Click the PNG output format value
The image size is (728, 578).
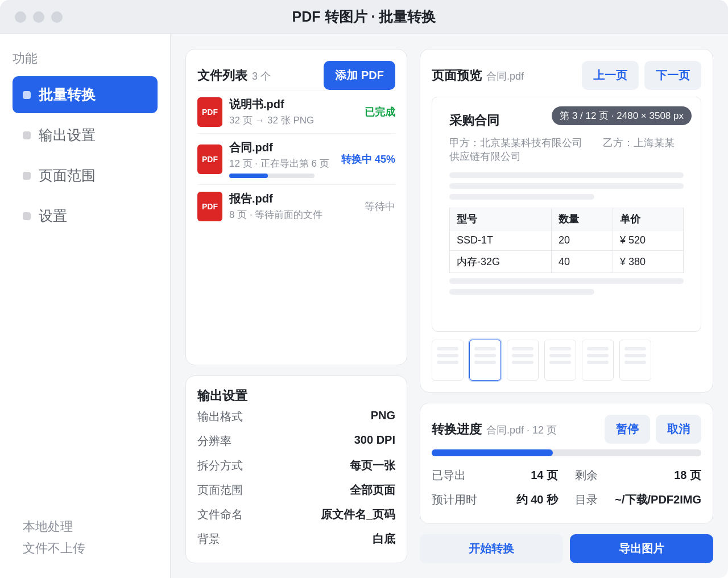pos(383,415)
